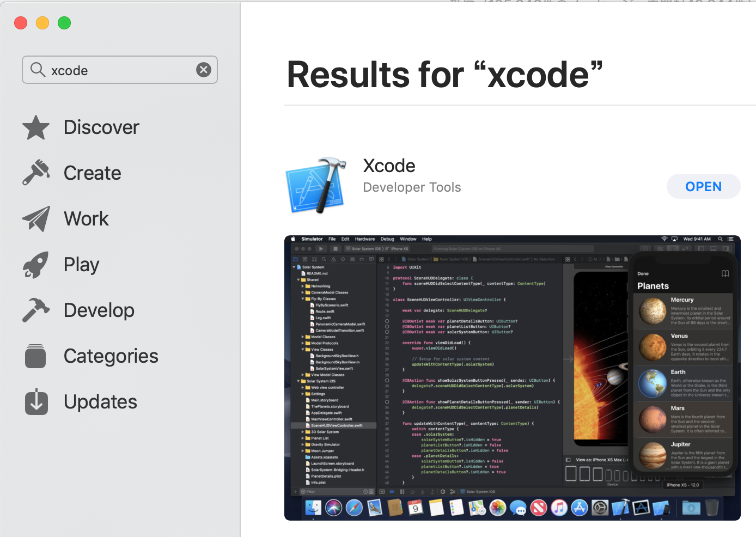This screenshot has height=537, width=756.
Task: Browse the Categories section
Action: tap(90, 356)
